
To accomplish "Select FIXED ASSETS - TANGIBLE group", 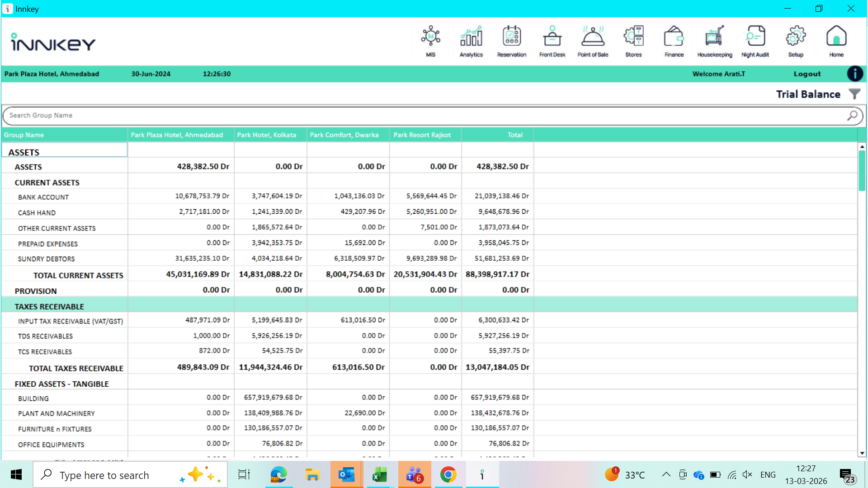I will (x=61, y=384).
